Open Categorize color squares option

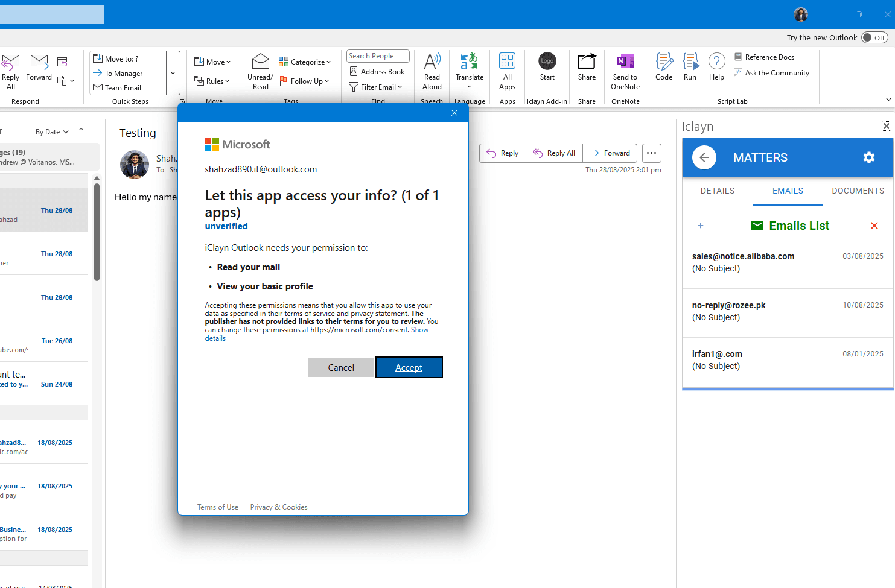pos(305,62)
